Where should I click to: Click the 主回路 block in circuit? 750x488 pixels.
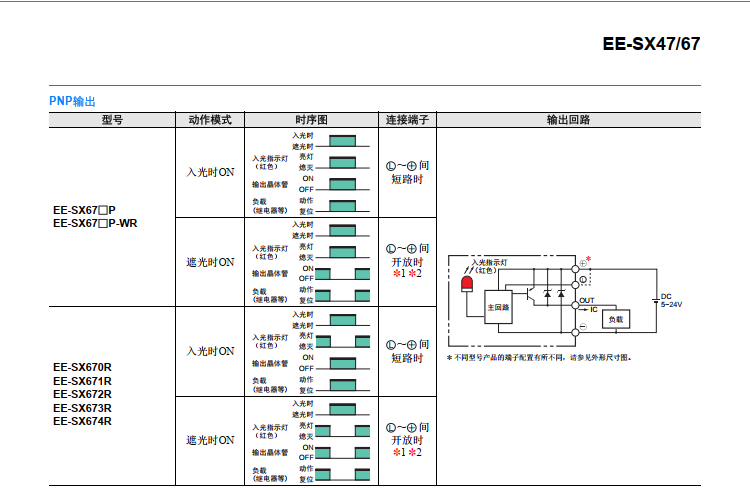498,307
